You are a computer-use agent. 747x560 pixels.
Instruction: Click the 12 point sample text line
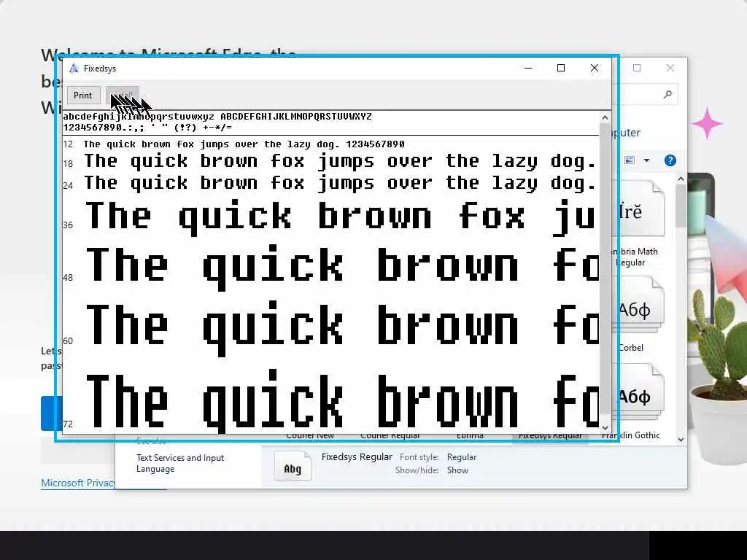click(x=244, y=144)
